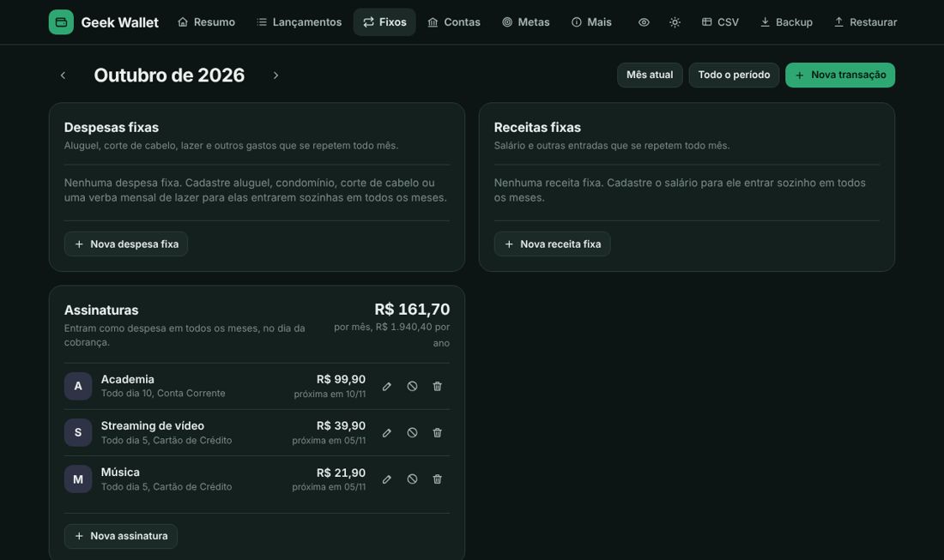Download a Backup file
This screenshot has width=944, height=560.
tap(786, 22)
